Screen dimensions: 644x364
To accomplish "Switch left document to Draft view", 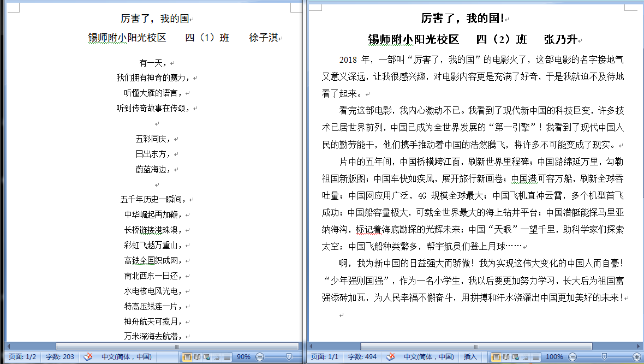I will pyautogui.click(x=226, y=356).
